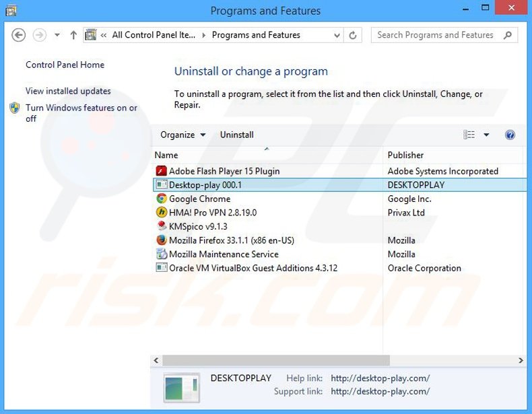Open View installed updates link
The height and width of the screenshot is (414, 532).
(68, 91)
